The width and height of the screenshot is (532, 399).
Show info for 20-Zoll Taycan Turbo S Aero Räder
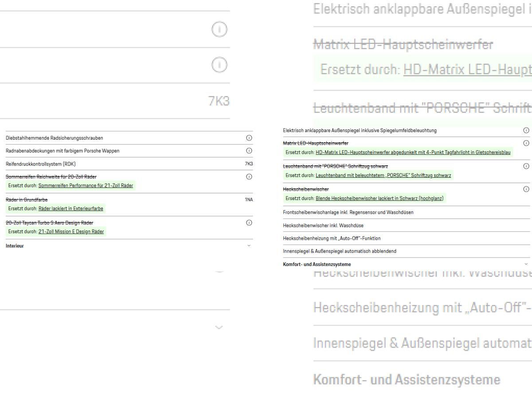click(249, 223)
